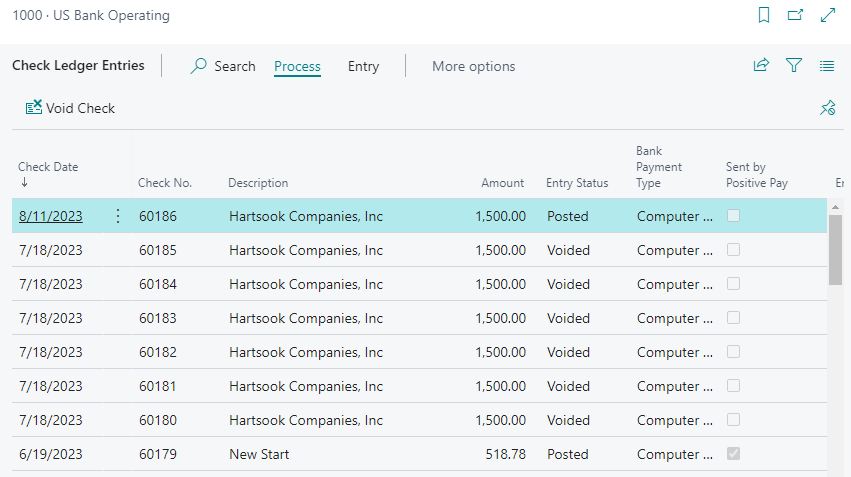Open the filter pane icon
This screenshot has height=477, width=851.
click(x=794, y=66)
